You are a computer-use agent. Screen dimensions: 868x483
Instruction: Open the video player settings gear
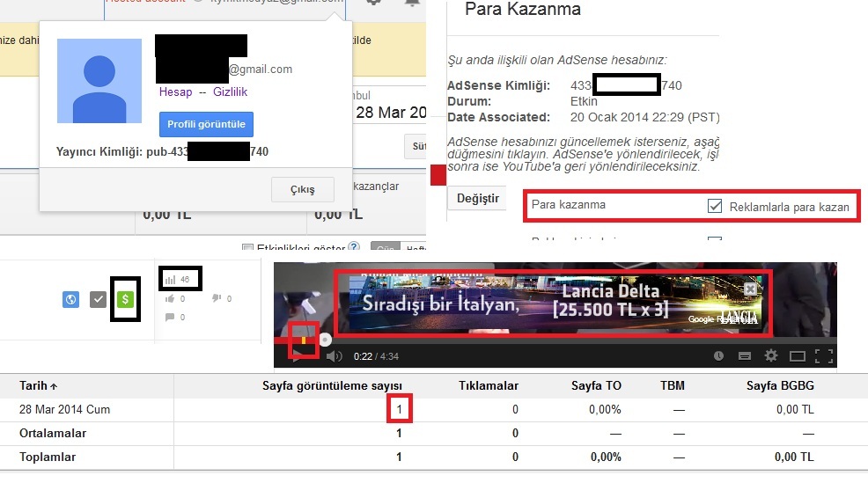pos(771,355)
